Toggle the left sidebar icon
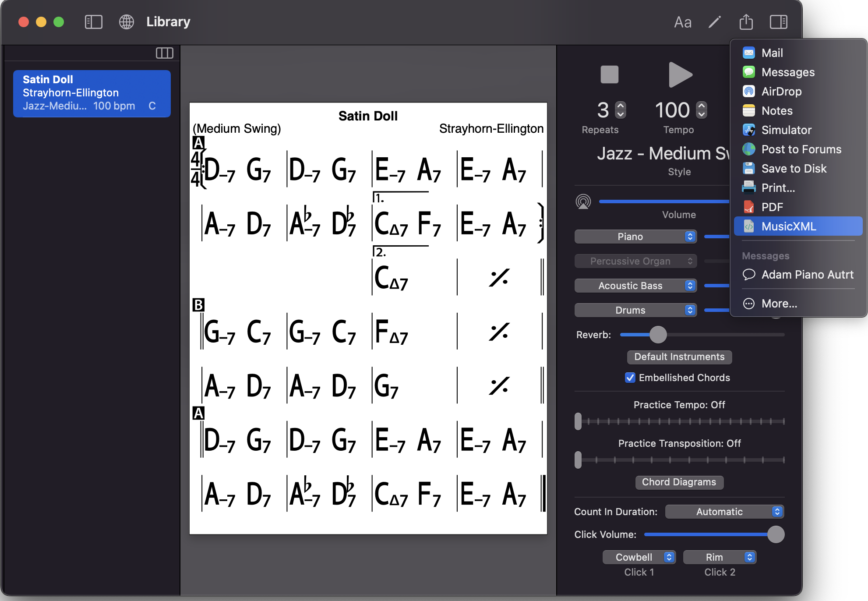This screenshot has width=868, height=601. pyautogui.click(x=93, y=22)
